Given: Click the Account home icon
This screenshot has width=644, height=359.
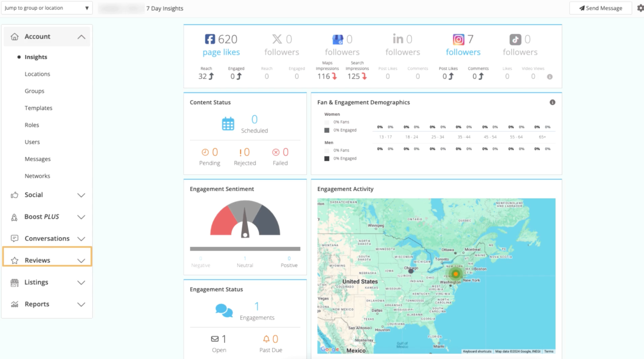Looking at the screenshot, I should click(15, 36).
